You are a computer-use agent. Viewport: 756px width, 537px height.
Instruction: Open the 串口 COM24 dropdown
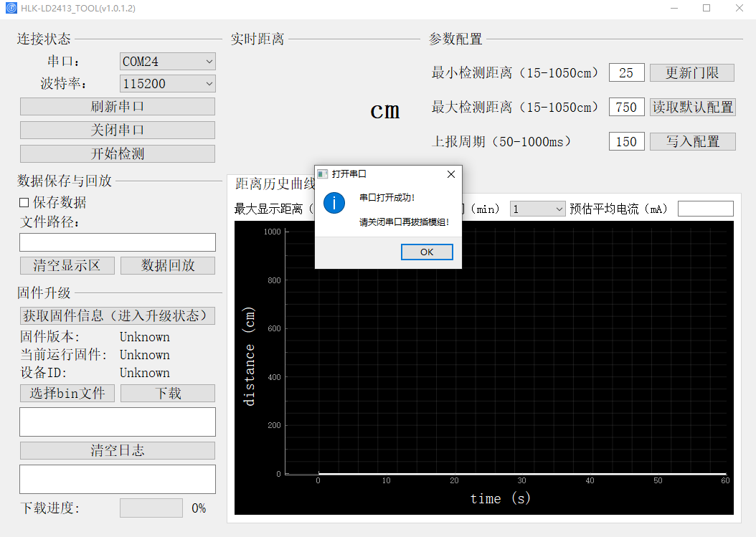(x=168, y=62)
